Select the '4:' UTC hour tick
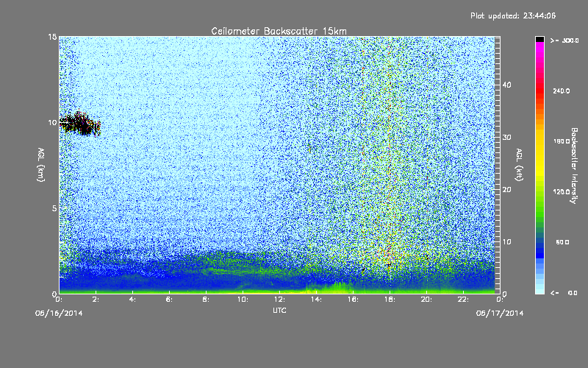Viewport: 588px width, 368px height. pos(133,300)
